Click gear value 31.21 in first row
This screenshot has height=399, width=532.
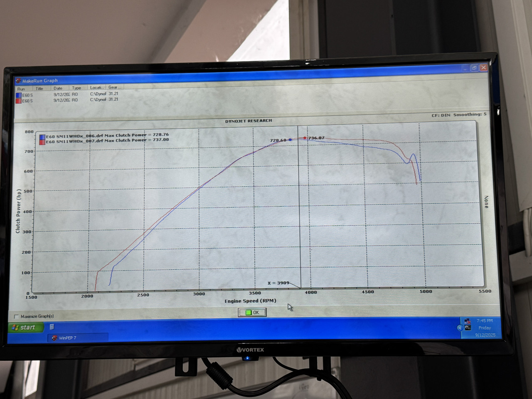[113, 94]
